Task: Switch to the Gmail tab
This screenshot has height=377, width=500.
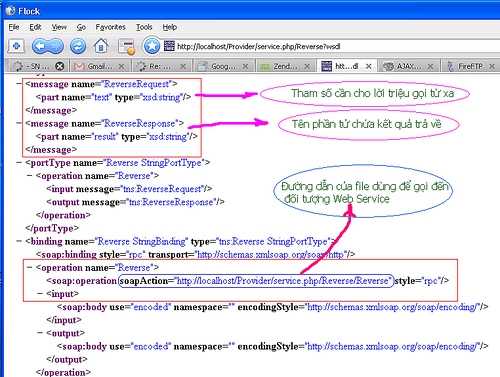Action: coord(100,66)
